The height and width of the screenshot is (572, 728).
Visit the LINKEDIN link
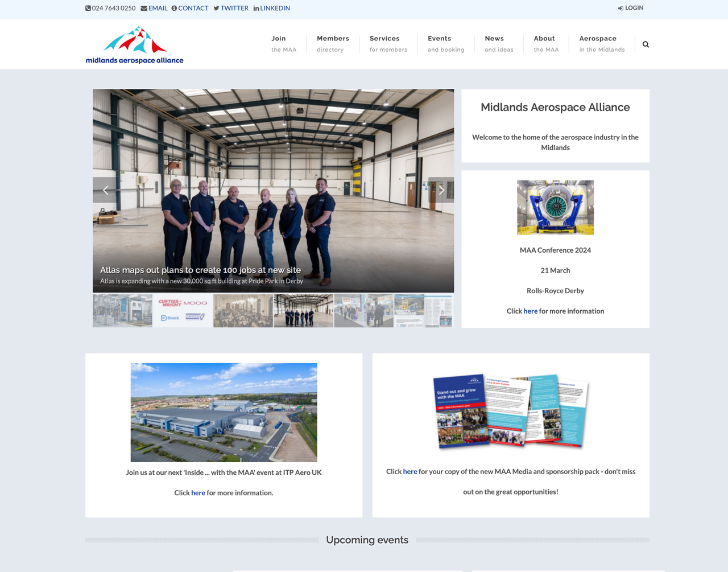275,9
